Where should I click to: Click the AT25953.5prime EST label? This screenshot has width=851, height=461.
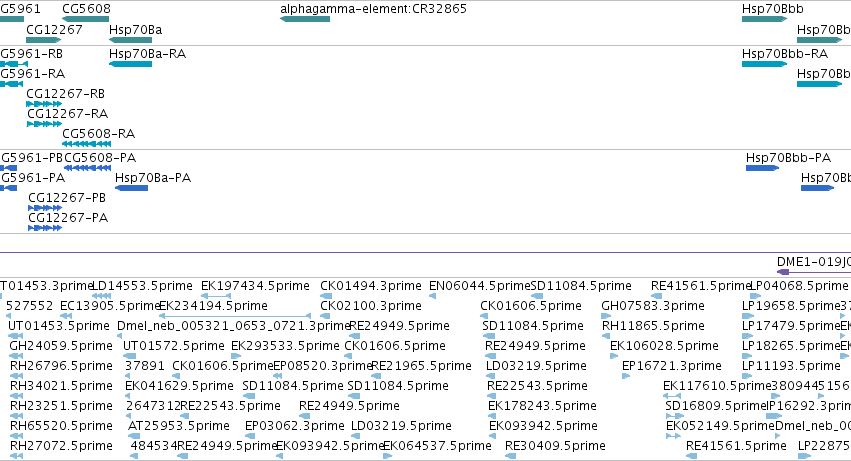(179, 427)
